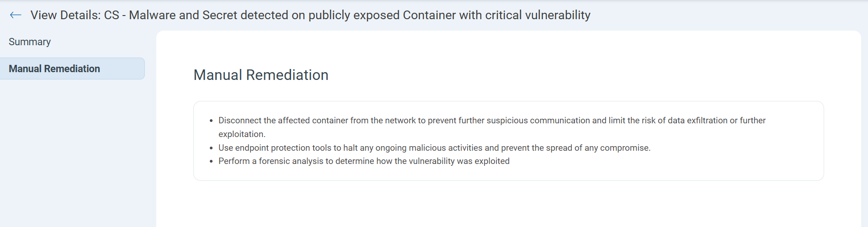This screenshot has height=227, width=868.
Task: Click the Manual Remediation section heading
Action: point(261,75)
